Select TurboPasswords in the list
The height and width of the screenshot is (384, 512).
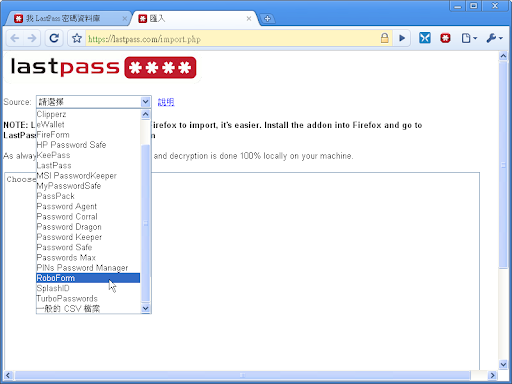point(88,298)
